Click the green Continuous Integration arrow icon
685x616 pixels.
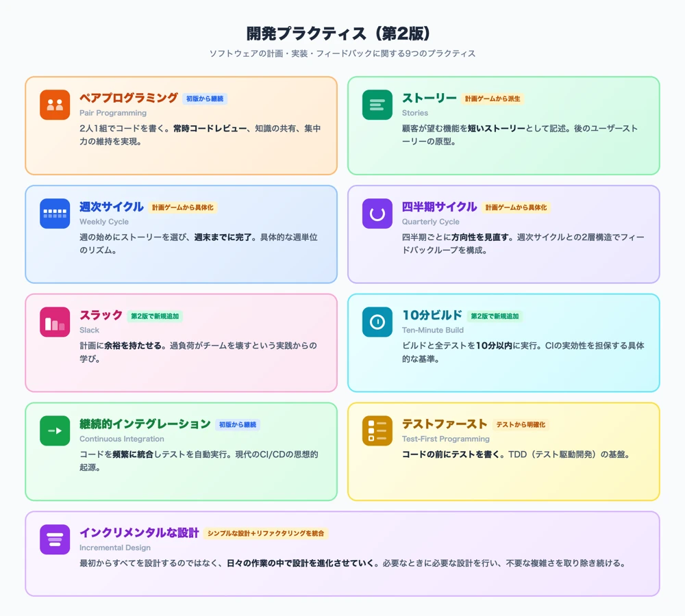click(55, 431)
